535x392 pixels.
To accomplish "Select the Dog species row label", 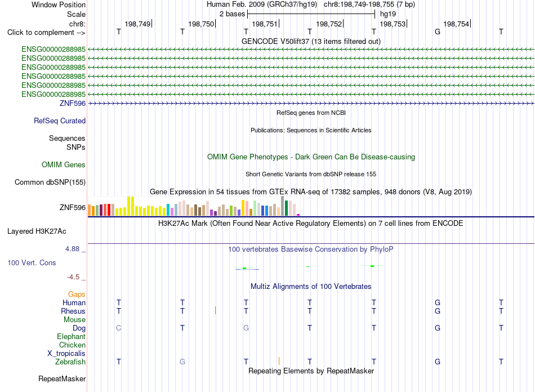I will tap(79, 328).
